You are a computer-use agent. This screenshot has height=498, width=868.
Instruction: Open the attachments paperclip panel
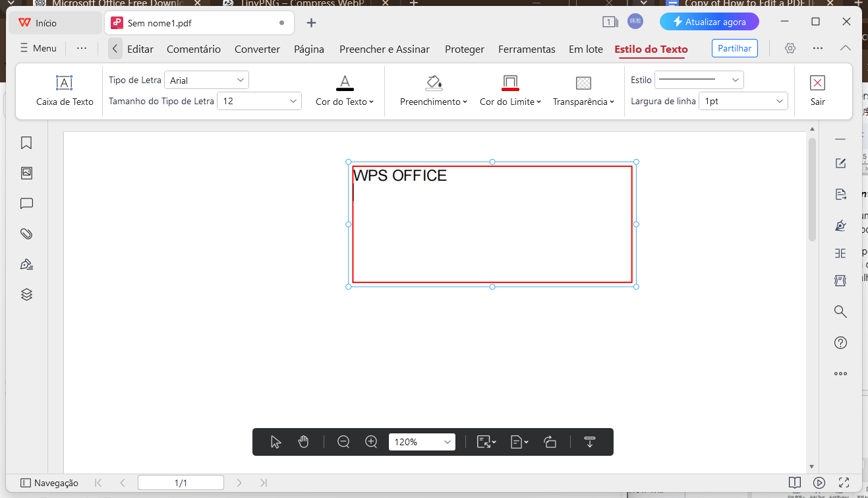tap(26, 233)
